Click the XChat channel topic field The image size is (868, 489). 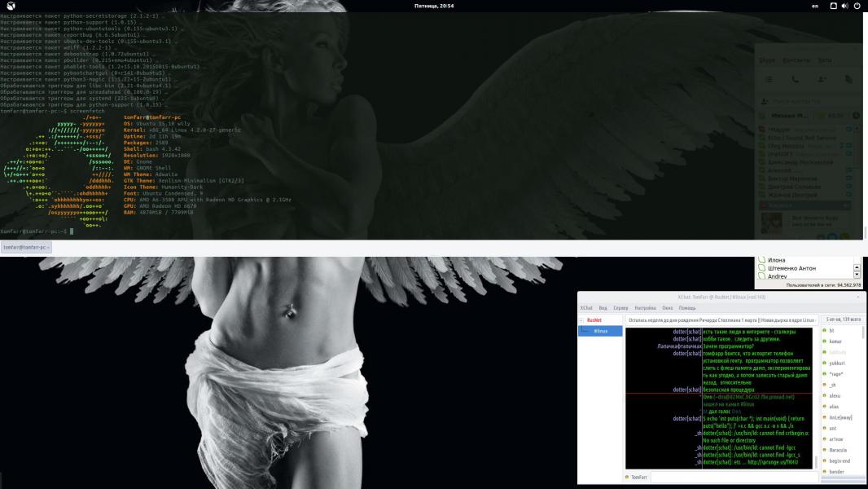coord(721,320)
